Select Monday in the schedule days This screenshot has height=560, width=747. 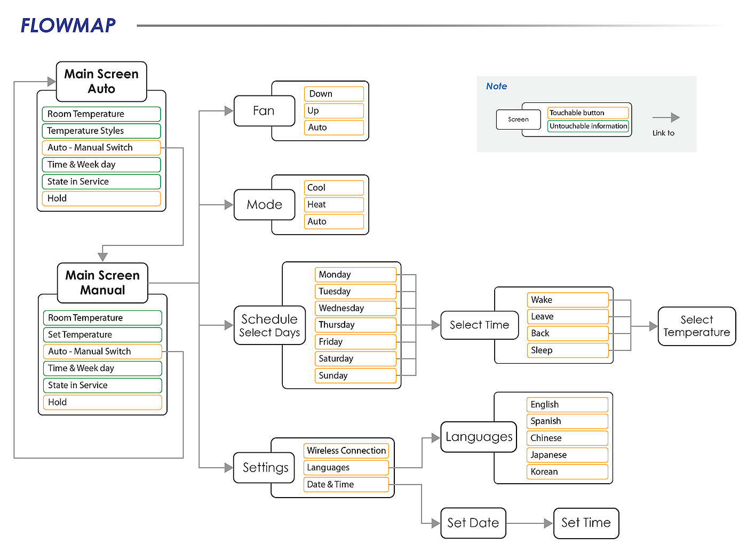click(x=356, y=275)
